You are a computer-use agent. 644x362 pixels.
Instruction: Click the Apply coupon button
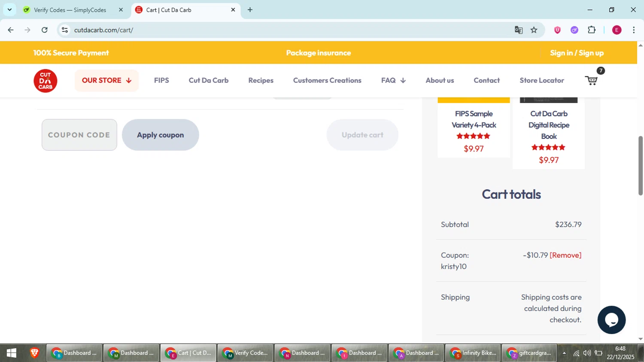[x=160, y=135]
